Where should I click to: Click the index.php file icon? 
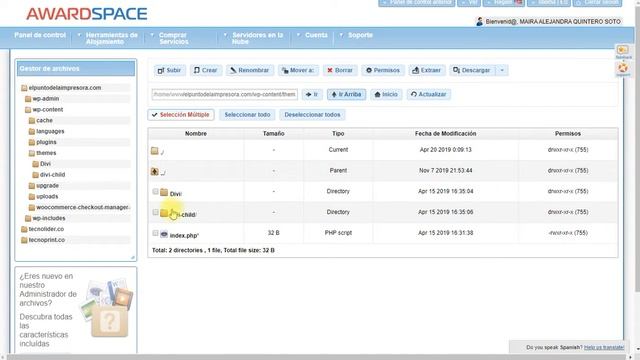tap(164, 233)
